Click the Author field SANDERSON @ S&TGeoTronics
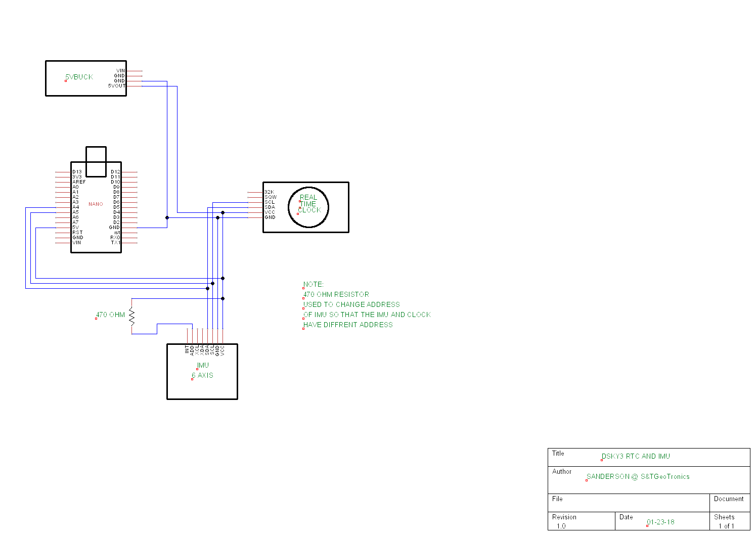 638,476
